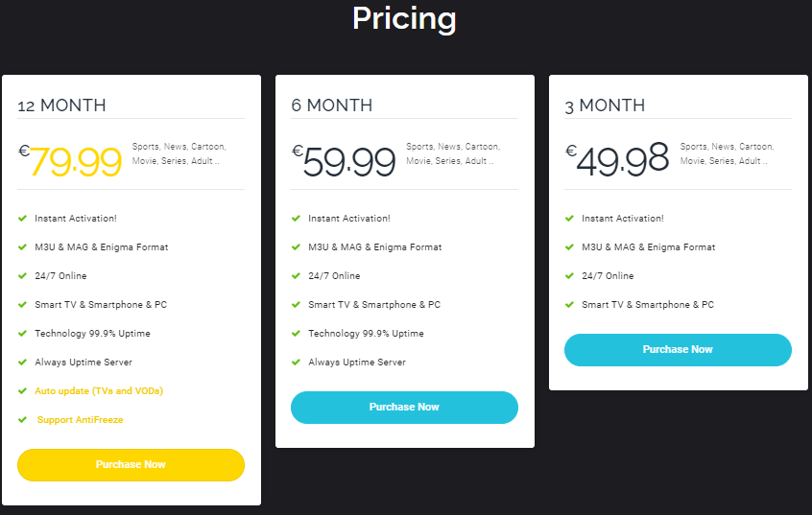The height and width of the screenshot is (515, 812).
Task: Click checkmark next to 12 month Instant Activation
Action: [22, 219]
